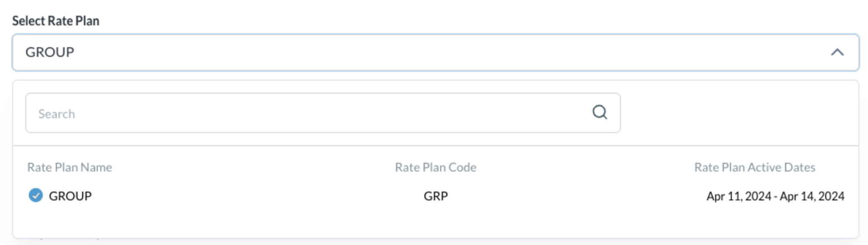The height and width of the screenshot is (245, 868).
Task: Click the Rate Plan Name column header
Action: click(x=69, y=167)
